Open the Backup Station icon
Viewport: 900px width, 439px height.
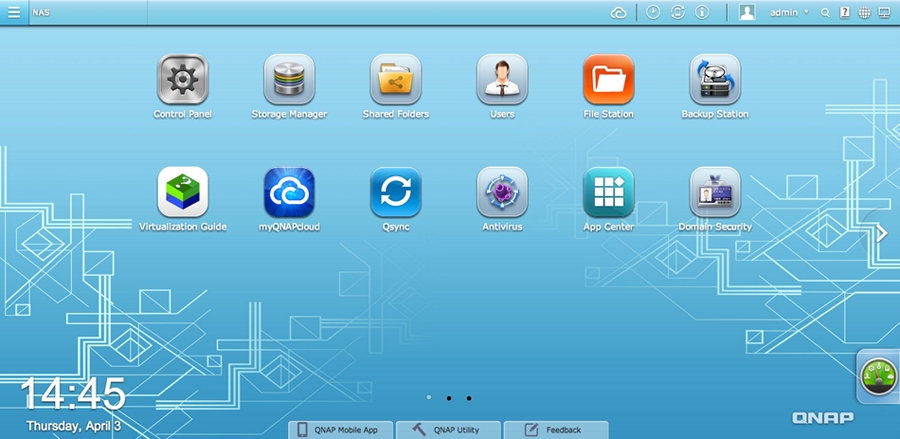coord(714,80)
